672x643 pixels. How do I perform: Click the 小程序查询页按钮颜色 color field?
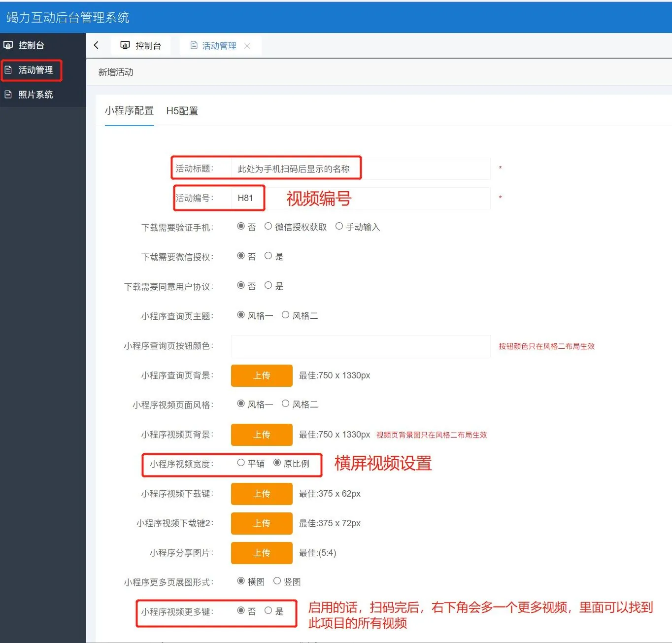point(361,346)
